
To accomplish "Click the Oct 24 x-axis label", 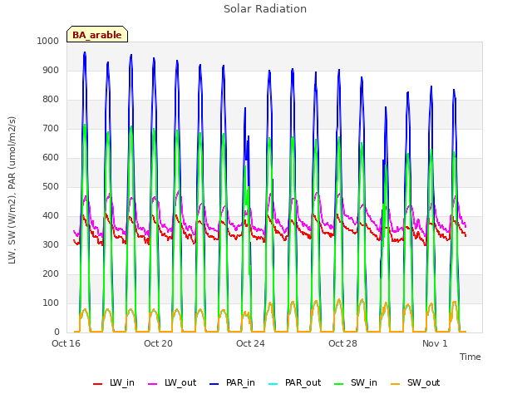I will [250, 343].
